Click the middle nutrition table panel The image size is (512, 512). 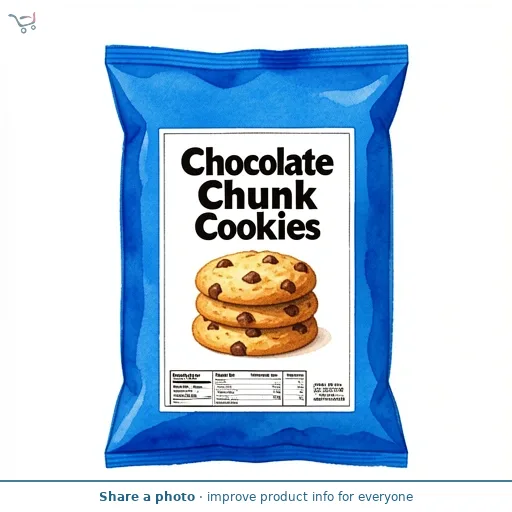(x=248, y=388)
